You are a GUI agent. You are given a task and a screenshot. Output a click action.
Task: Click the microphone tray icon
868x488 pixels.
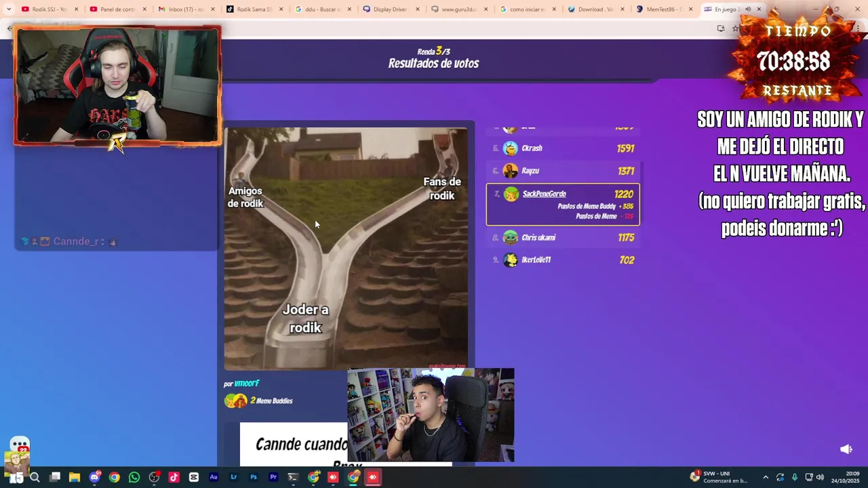(794, 477)
